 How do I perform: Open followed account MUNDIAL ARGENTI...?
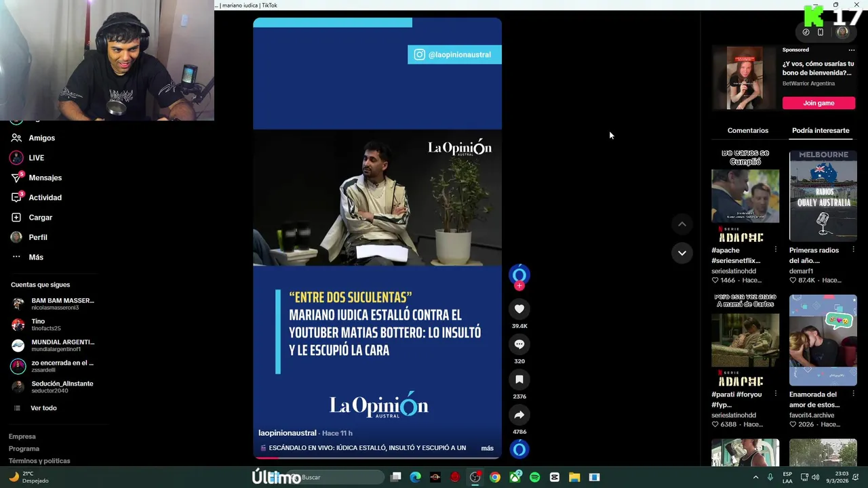53,345
